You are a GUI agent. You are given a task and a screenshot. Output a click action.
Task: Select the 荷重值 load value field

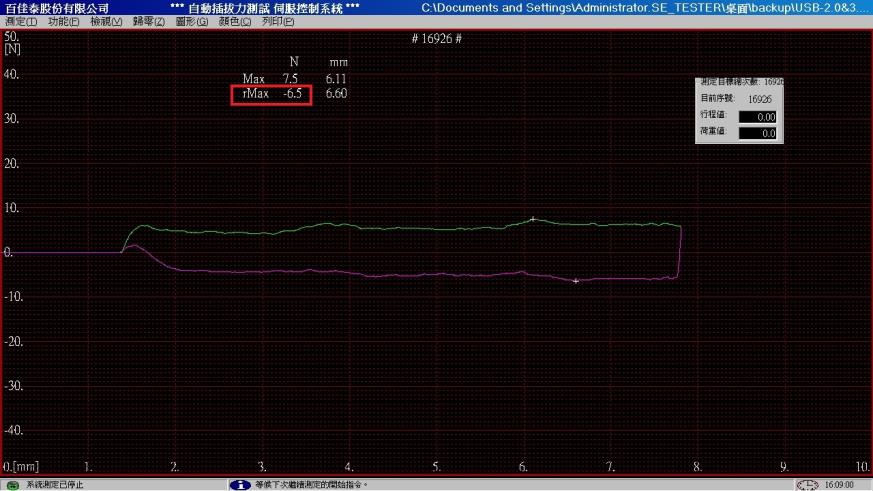pyautogui.click(x=757, y=133)
